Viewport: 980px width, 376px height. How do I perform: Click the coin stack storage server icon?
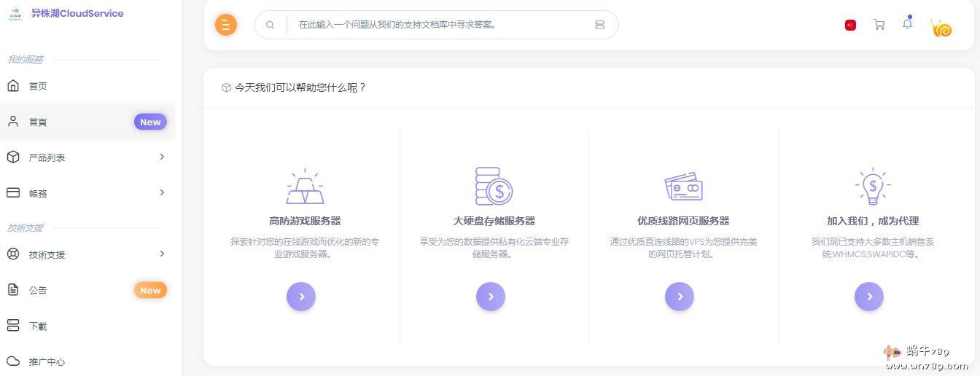coord(494,186)
